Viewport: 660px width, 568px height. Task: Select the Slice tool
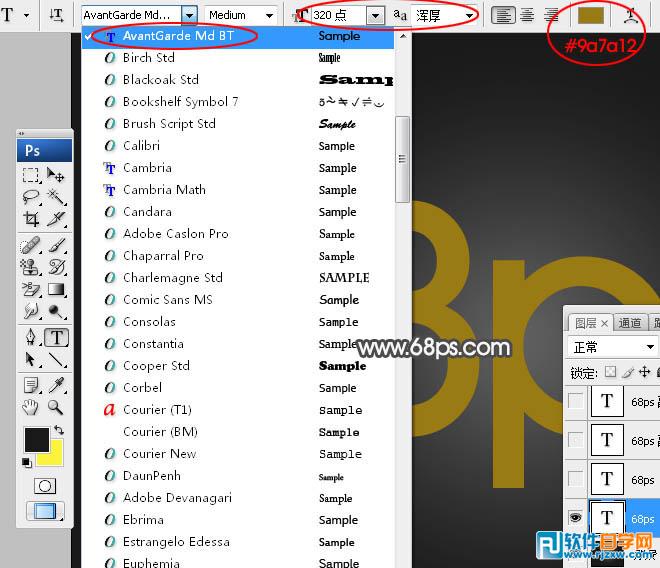point(56,219)
